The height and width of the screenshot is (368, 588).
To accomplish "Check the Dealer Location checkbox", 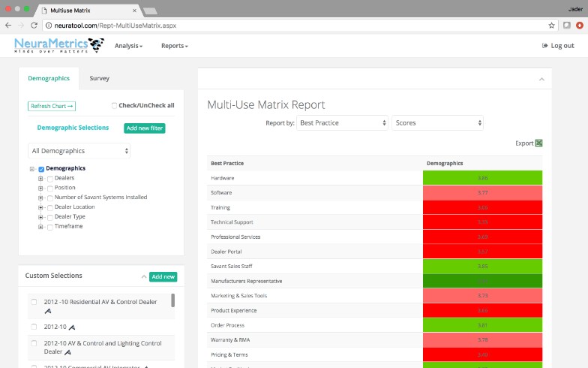I will click(49, 207).
